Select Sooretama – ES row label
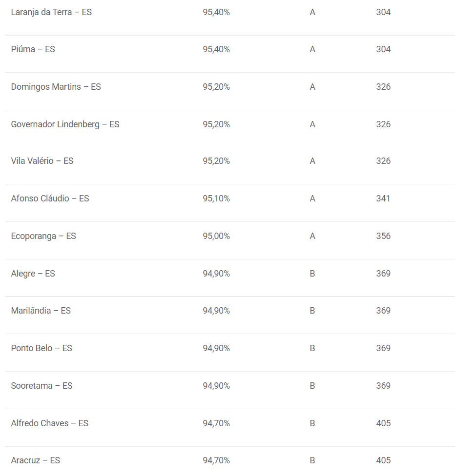 [x=41, y=386]
